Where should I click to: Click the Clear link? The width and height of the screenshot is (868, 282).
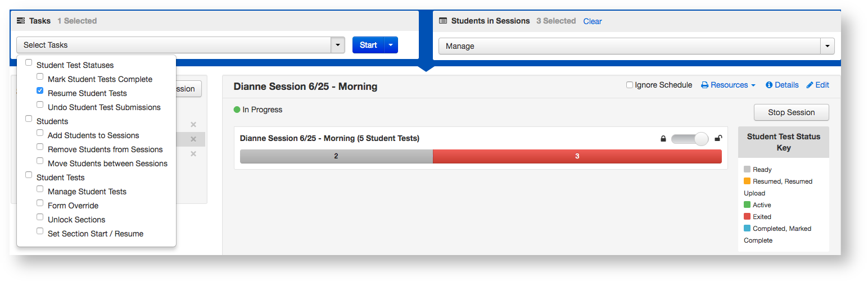[x=593, y=21]
